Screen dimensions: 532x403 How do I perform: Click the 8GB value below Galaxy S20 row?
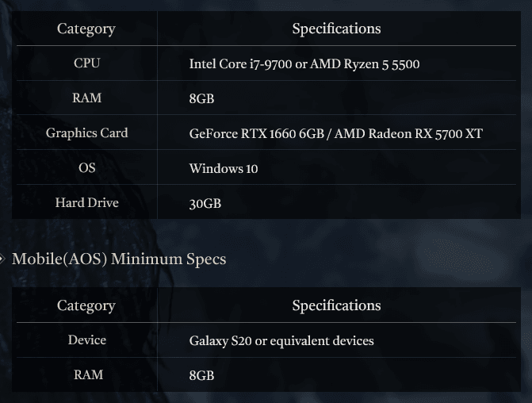[201, 375]
